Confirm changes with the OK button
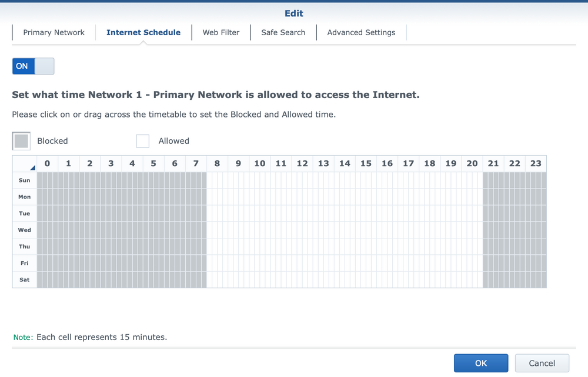Image resolution: width=588 pixels, height=377 pixels. (x=481, y=363)
